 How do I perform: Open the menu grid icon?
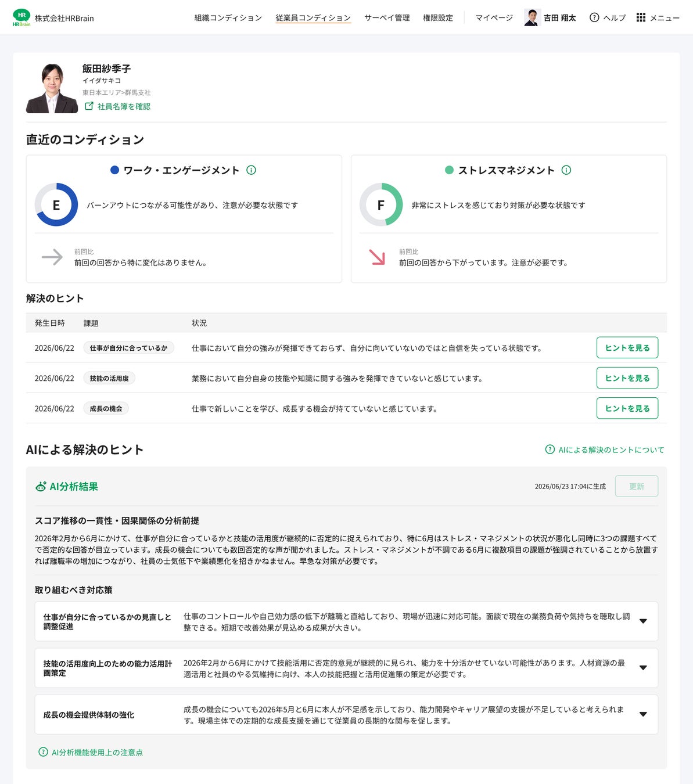[641, 17]
